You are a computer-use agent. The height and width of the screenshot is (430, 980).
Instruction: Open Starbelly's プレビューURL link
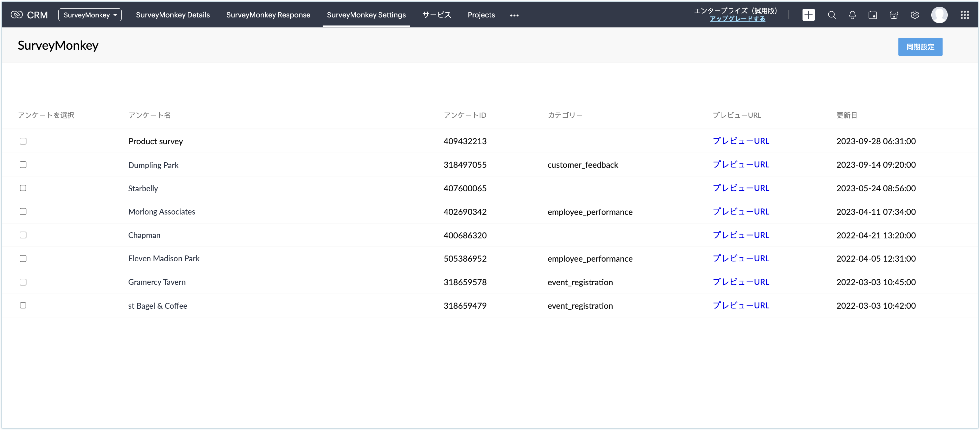pos(741,188)
